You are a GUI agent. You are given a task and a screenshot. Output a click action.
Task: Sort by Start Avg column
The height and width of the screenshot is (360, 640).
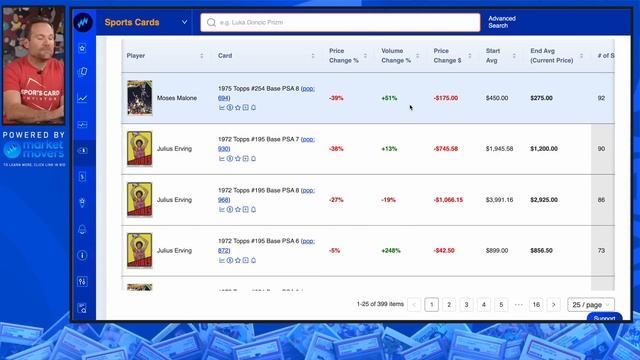coord(514,56)
